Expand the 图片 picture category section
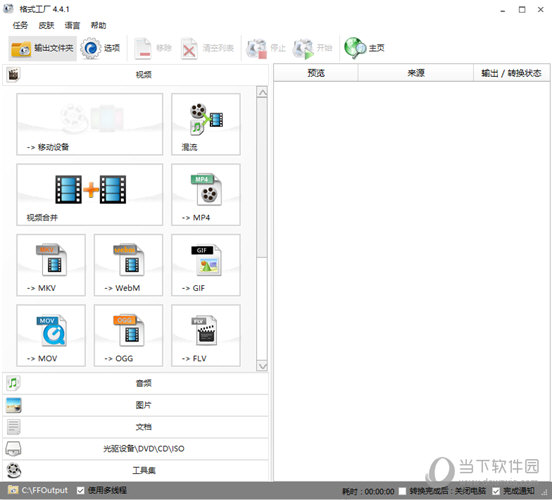Screen dimensions: 552x500 pyautogui.click(x=136, y=405)
